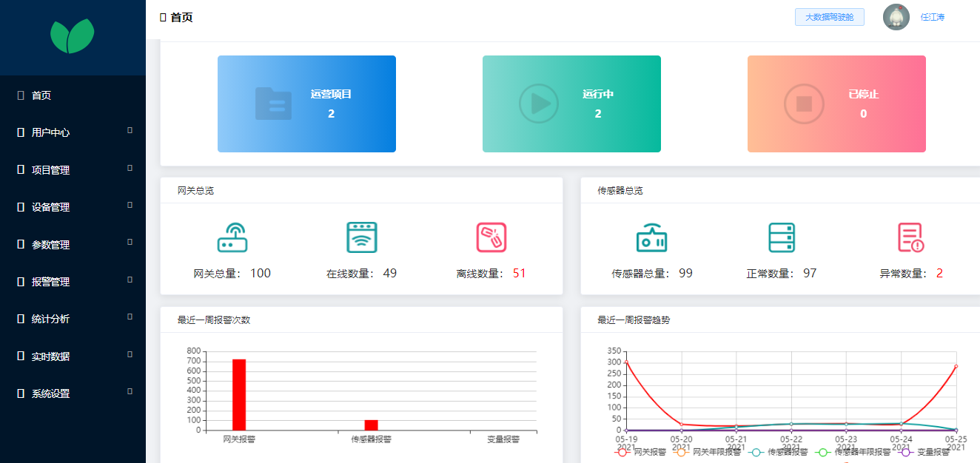Image resolution: width=980 pixels, height=463 pixels.
Task: Click the stop icon on 已停止 card
Action: [x=804, y=104]
